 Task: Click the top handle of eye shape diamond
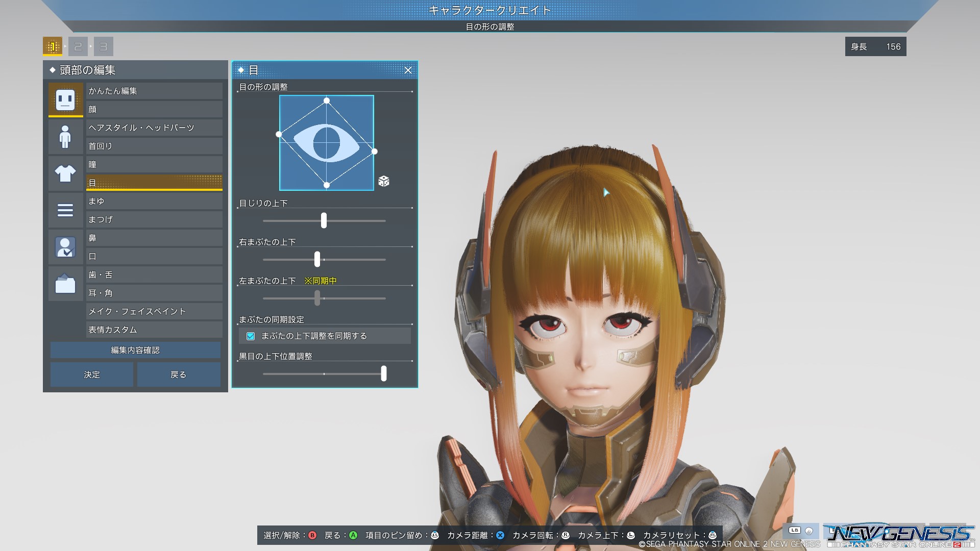(327, 101)
